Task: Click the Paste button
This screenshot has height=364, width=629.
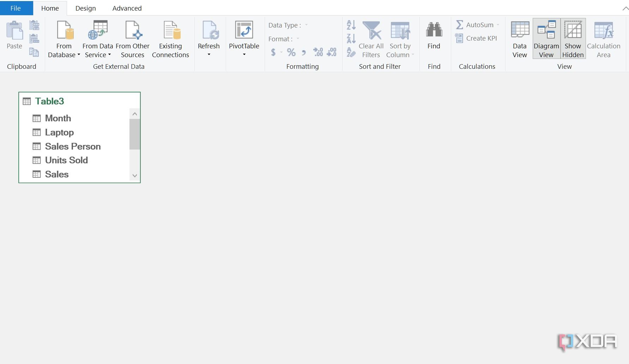Action: click(14, 35)
